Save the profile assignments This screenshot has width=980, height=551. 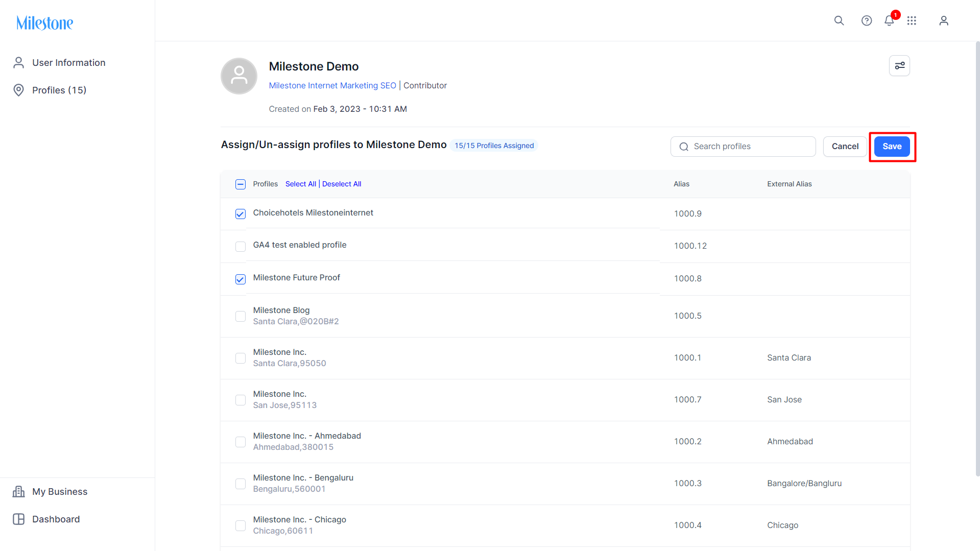(x=892, y=147)
